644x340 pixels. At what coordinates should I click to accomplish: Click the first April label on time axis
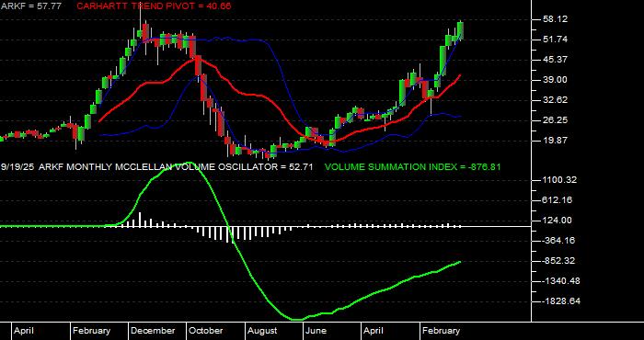click(x=23, y=331)
